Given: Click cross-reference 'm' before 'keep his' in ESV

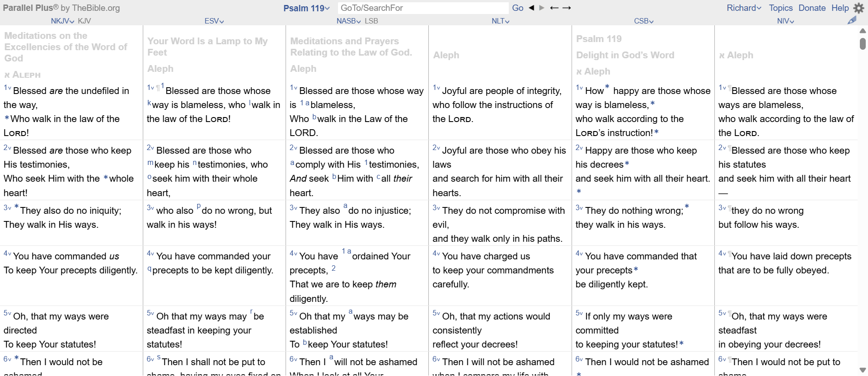Looking at the screenshot, I should click(x=150, y=163).
